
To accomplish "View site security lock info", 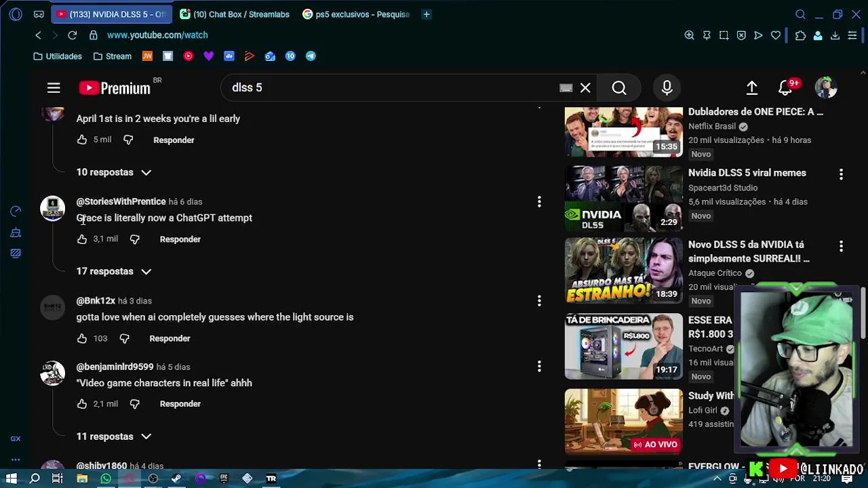I will click(x=94, y=35).
